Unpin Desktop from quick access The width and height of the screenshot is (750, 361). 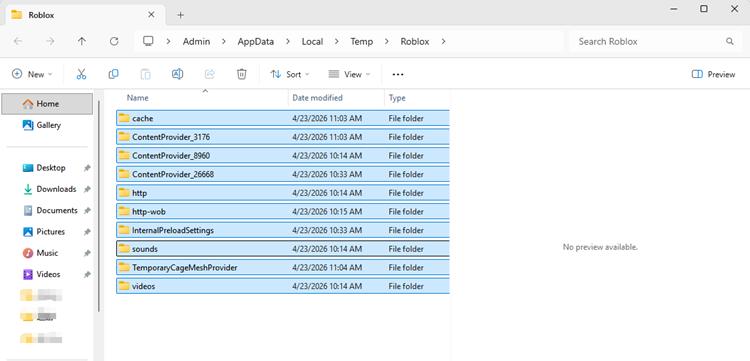click(87, 168)
